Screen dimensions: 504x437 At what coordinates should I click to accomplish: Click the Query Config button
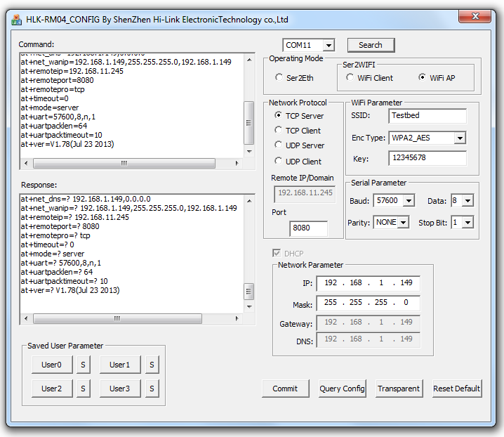(343, 389)
